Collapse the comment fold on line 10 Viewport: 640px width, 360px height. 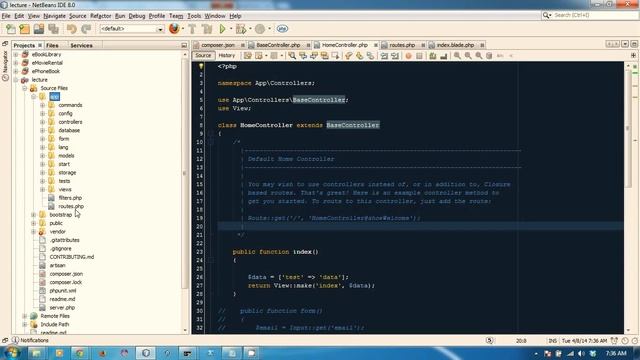pyautogui.click(x=211, y=142)
